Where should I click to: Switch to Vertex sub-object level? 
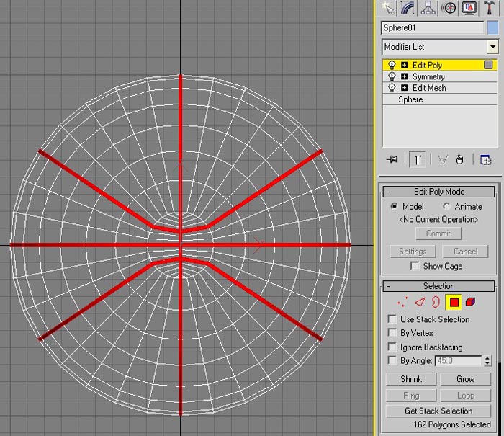(402, 302)
